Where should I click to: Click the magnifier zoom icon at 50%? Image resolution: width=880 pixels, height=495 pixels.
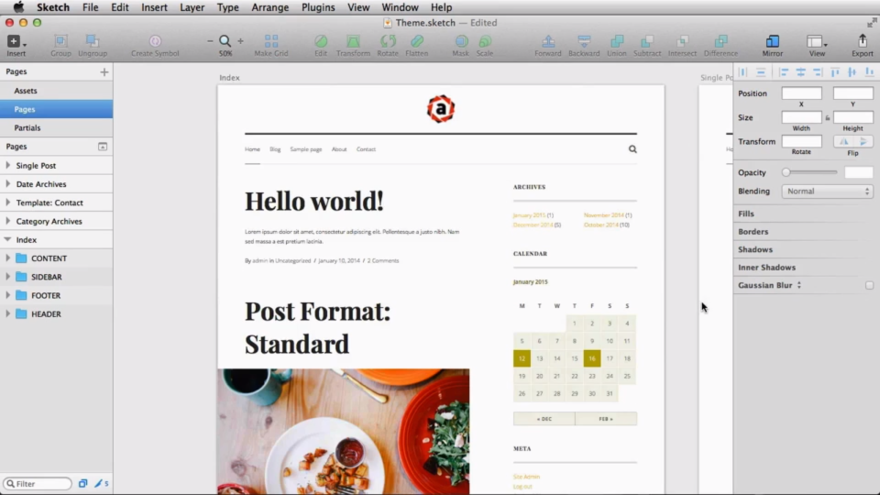[x=225, y=41]
